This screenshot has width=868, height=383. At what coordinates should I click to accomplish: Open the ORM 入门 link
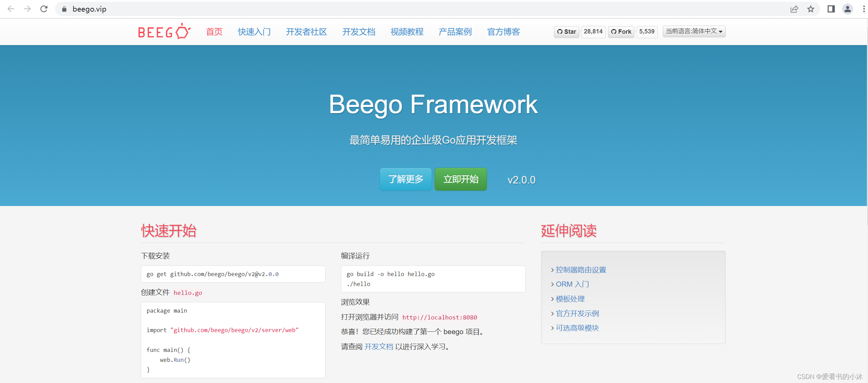pyautogui.click(x=572, y=284)
